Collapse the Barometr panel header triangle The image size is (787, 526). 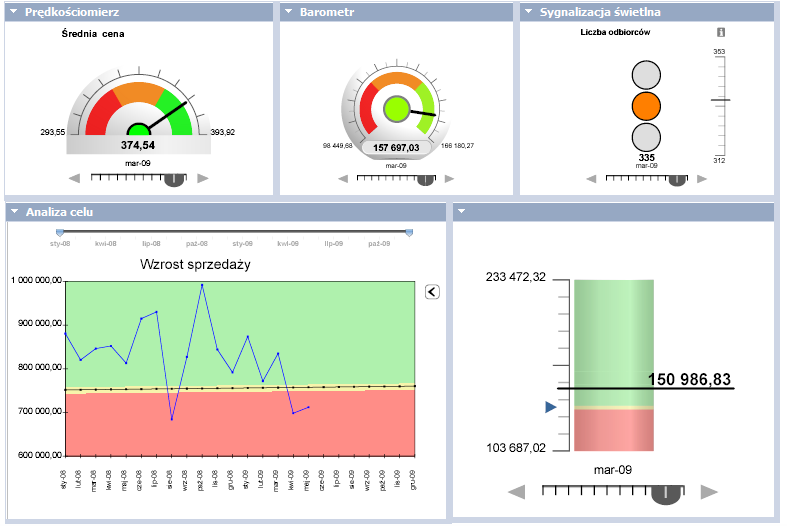pos(288,12)
